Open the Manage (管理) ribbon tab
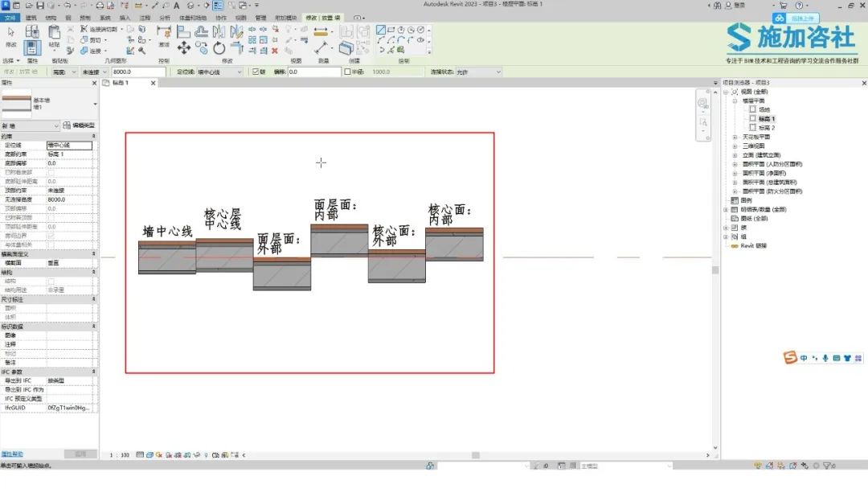Viewport: 868px width, 489px height. coord(260,18)
